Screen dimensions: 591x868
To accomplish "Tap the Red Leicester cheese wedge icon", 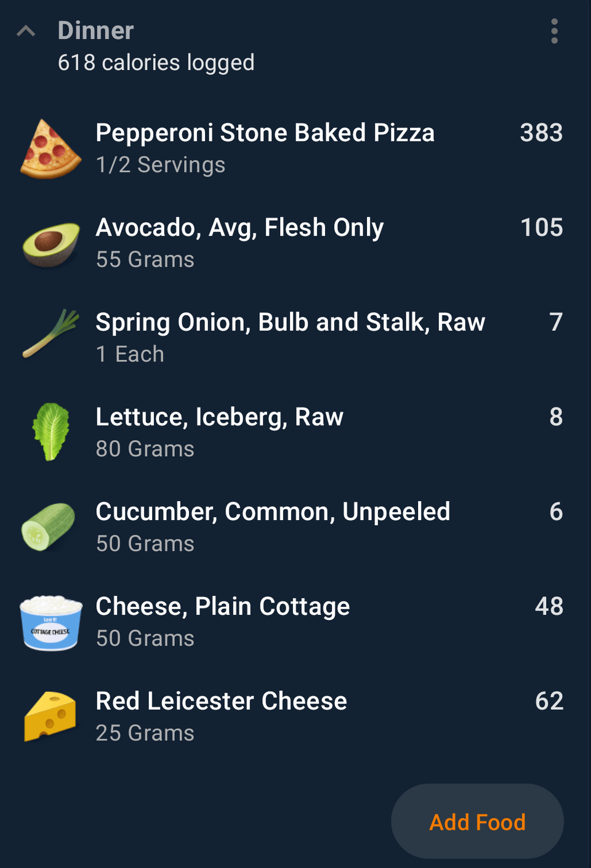I will (x=50, y=717).
